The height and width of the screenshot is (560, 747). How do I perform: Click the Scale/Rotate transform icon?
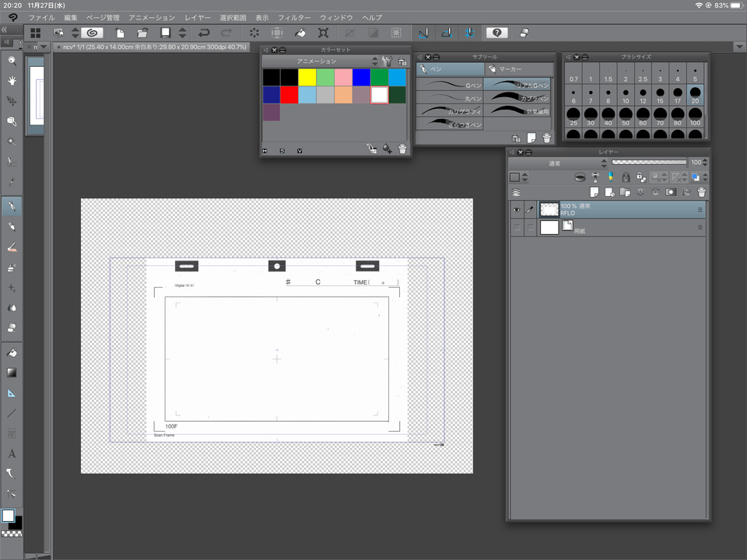click(323, 33)
